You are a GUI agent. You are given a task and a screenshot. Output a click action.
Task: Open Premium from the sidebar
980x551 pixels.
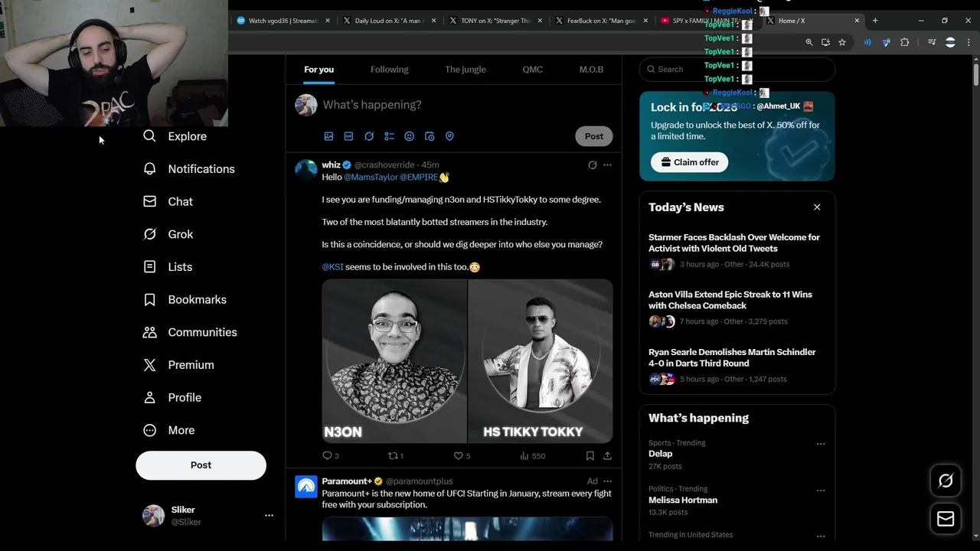click(x=178, y=365)
